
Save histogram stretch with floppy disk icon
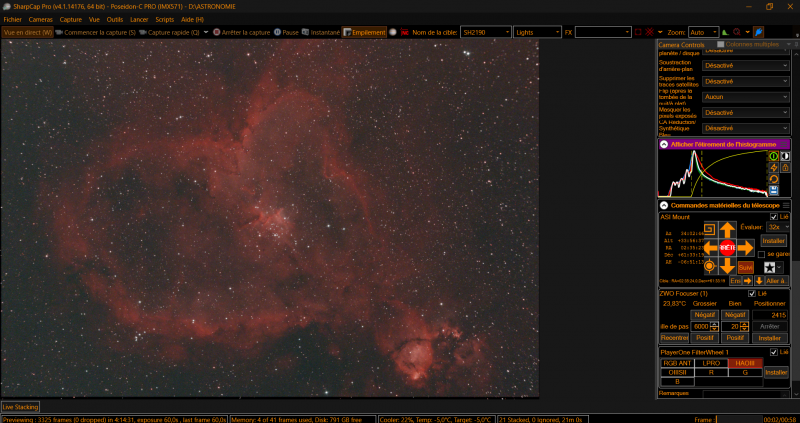click(773, 190)
